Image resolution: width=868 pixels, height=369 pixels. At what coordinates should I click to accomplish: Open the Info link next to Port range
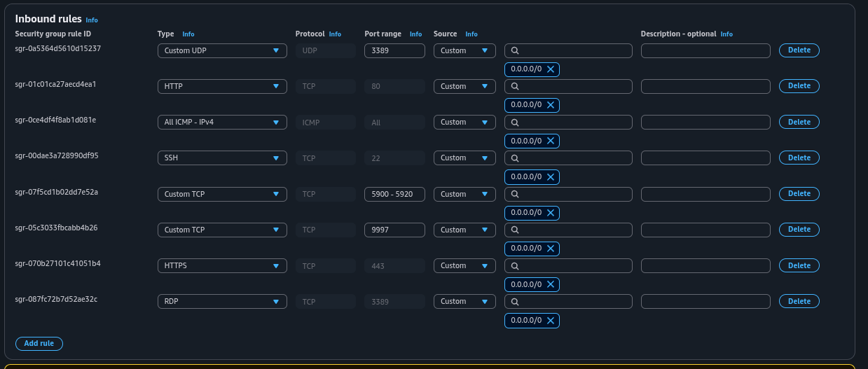415,34
